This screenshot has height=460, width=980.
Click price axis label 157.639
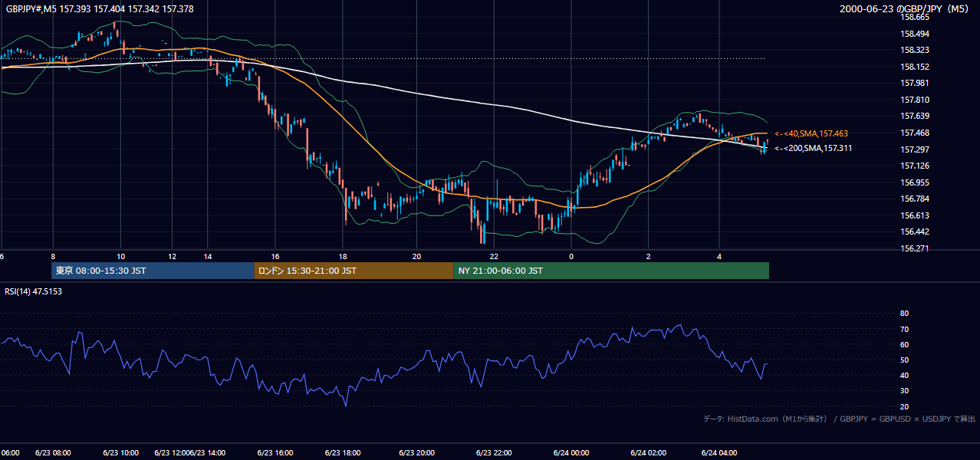click(x=915, y=116)
